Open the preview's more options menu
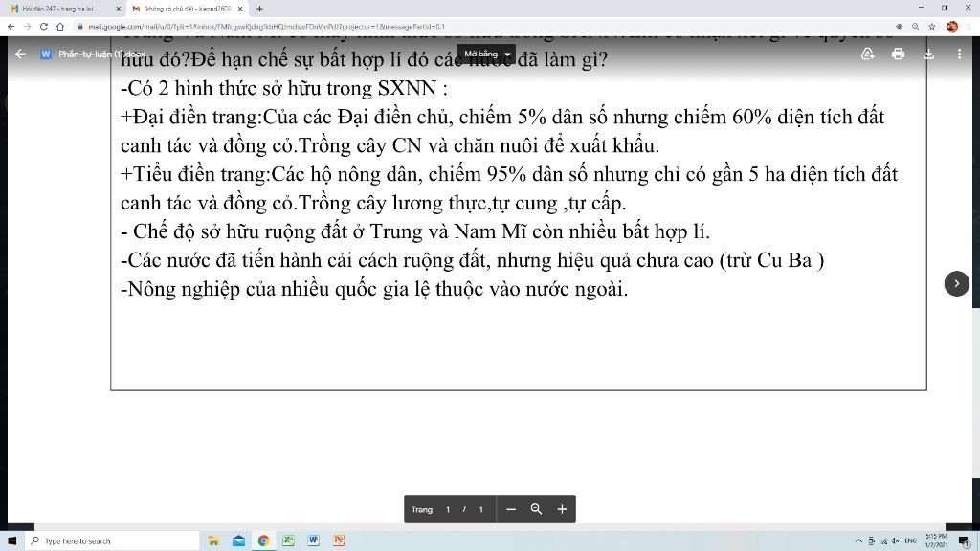Image resolution: width=980 pixels, height=551 pixels. coord(959,54)
